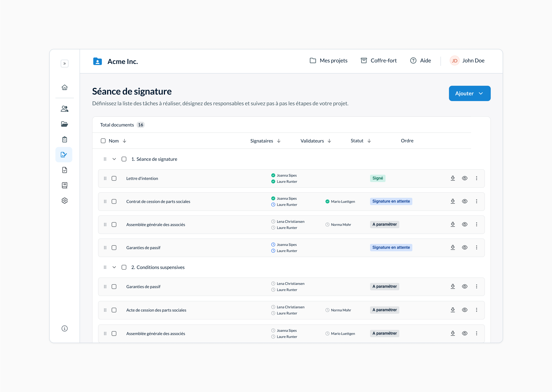552x392 pixels.
Task: Preview Acte de cession des parts sociales
Action: coord(465,310)
